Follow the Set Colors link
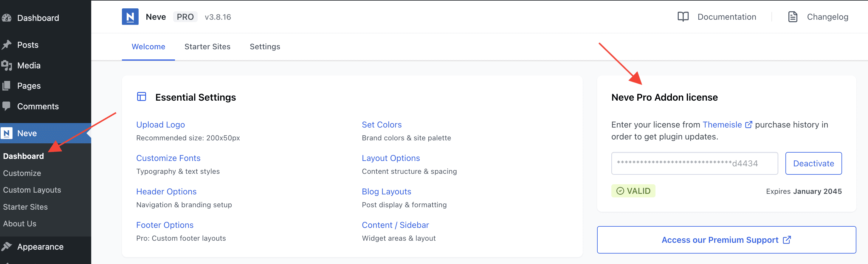Viewport: 868px width, 264px height. tap(382, 125)
